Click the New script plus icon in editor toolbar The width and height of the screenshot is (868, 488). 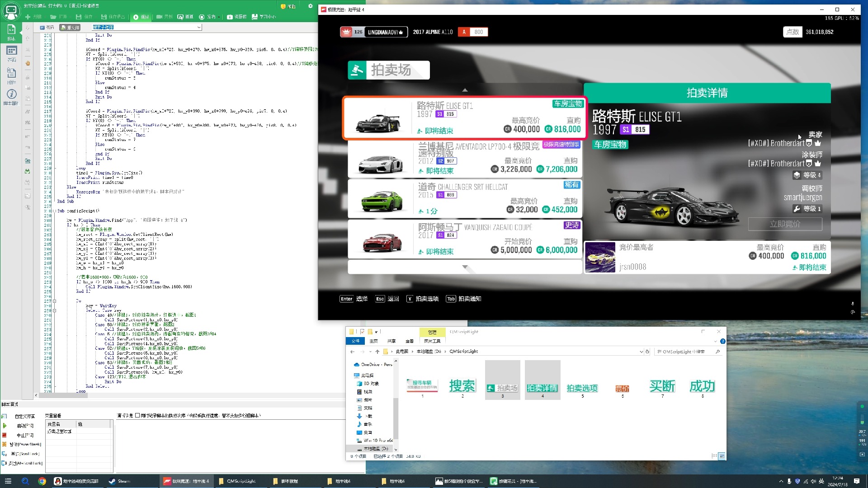[x=28, y=17]
